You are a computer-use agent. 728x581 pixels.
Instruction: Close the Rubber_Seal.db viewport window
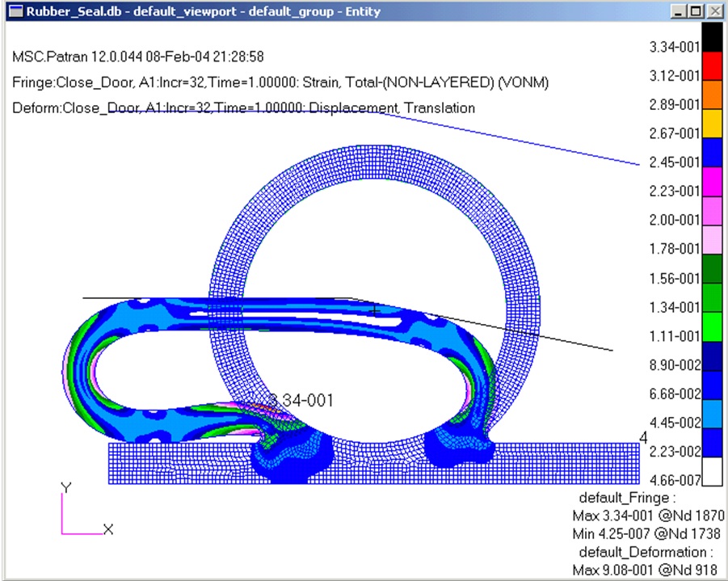pos(714,11)
